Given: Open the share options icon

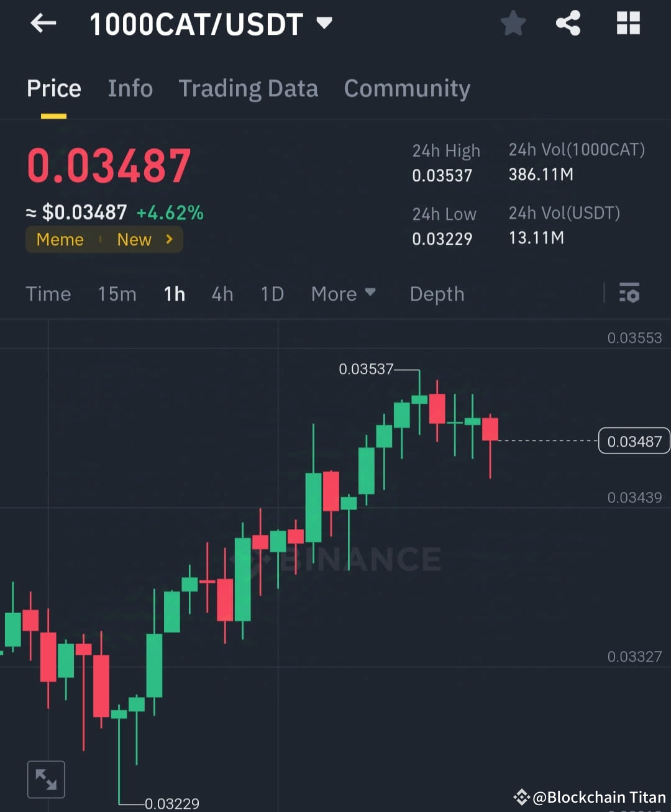Looking at the screenshot, I should [568, 23].
